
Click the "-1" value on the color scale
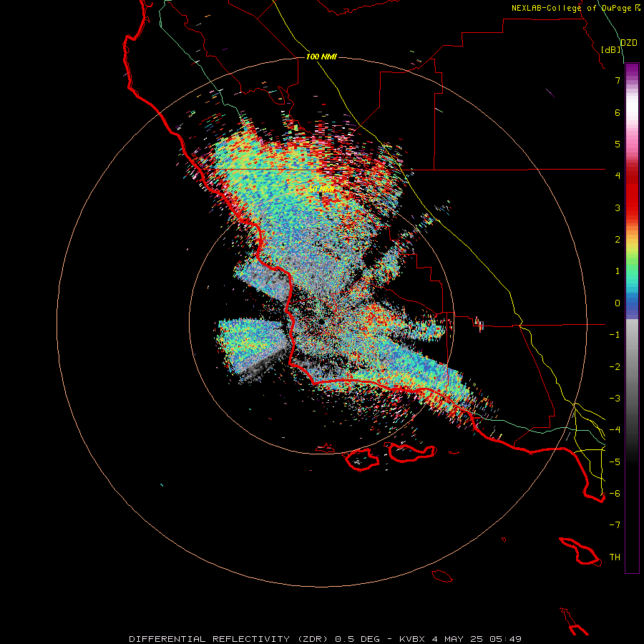615,335
